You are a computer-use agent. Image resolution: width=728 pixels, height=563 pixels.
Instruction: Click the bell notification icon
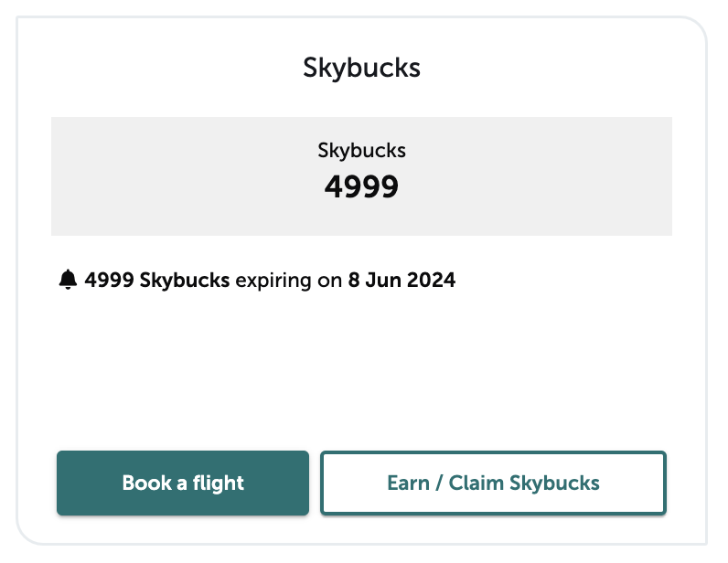tap(68, 280)
